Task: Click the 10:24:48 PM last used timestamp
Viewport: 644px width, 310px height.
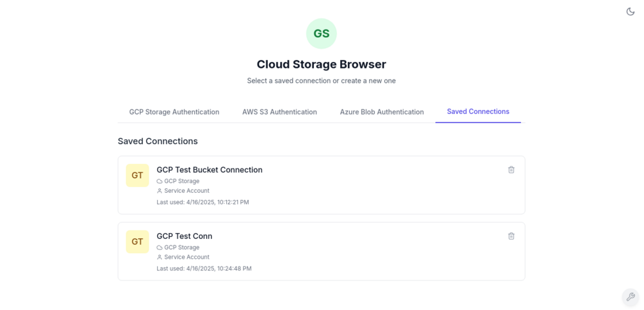Action: (204, 269)
